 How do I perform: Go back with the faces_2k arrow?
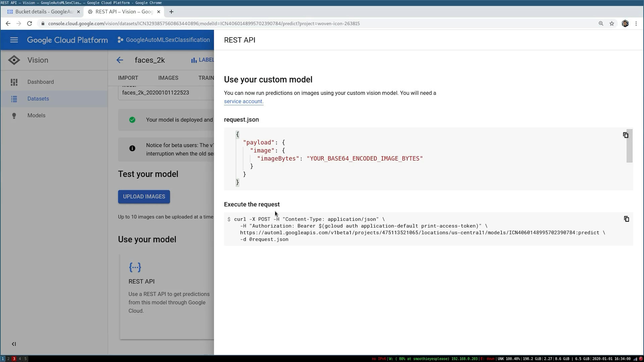[x=120, y=60]
